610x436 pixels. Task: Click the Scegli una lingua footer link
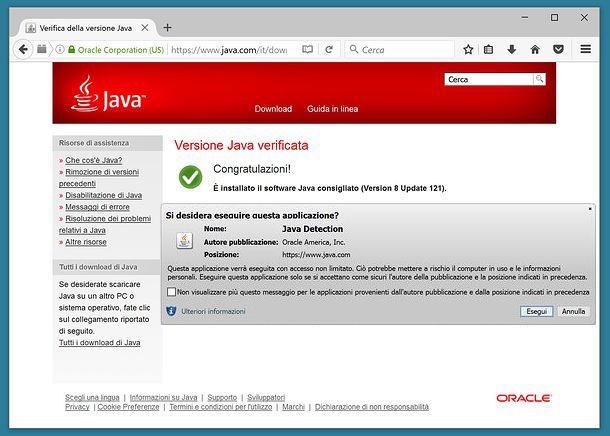click(x=92, y=397)
